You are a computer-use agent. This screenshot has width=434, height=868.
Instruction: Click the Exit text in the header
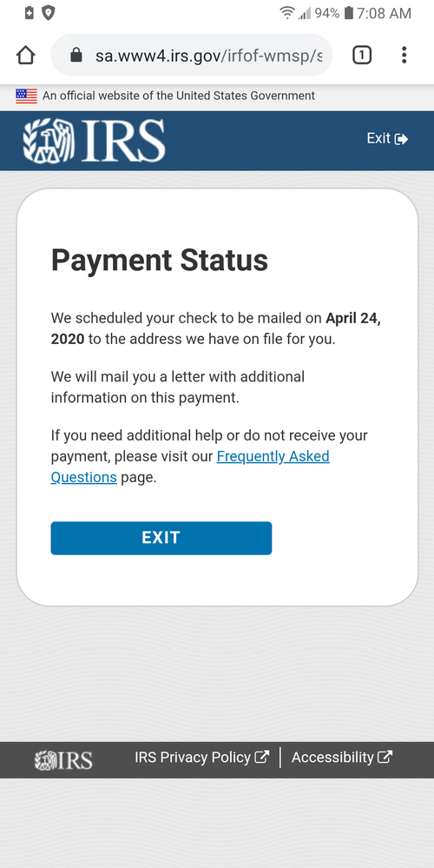point(378,138)
